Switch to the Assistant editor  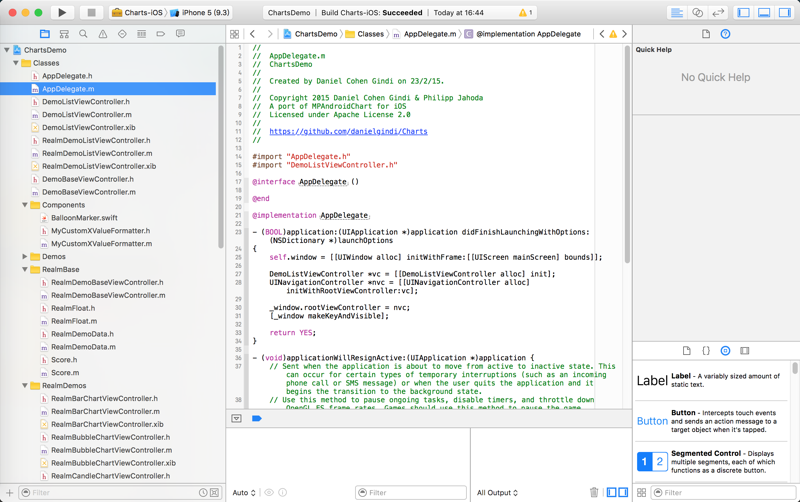(697, 13)
